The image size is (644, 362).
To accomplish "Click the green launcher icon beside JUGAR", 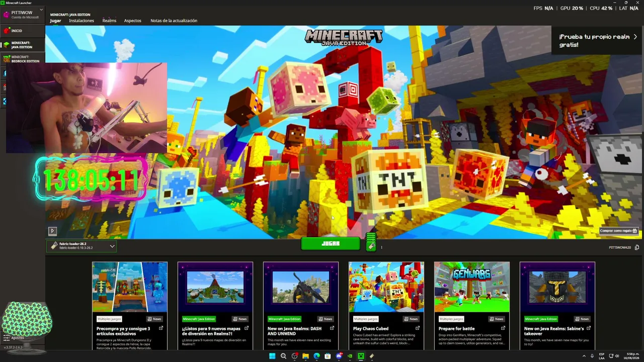I will (371, 241).
